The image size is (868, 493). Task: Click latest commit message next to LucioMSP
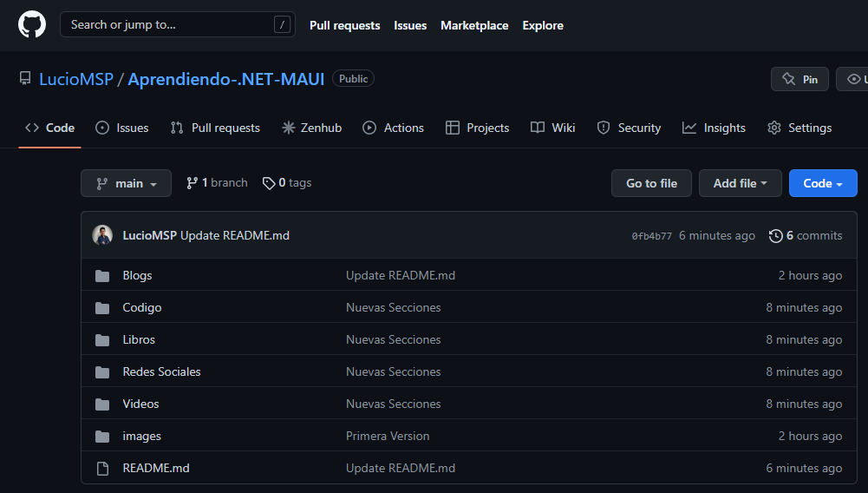click(235, 235)
